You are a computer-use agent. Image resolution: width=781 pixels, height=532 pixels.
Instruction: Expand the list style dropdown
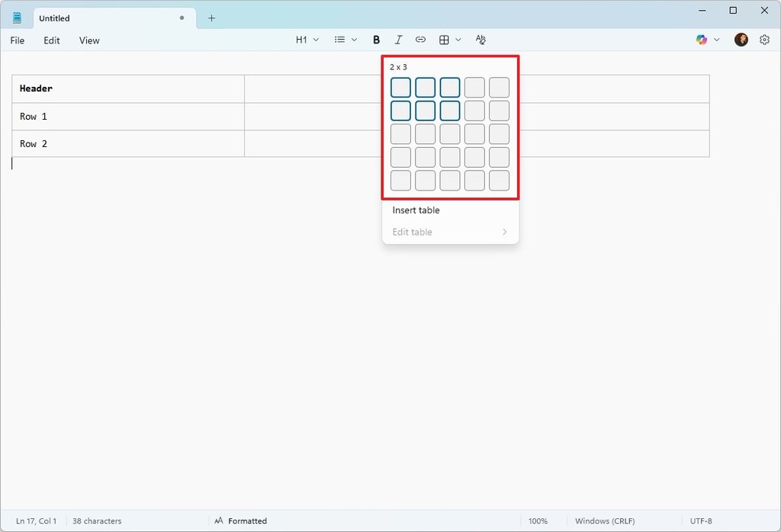pyautogui.click(x=353, y=39)
